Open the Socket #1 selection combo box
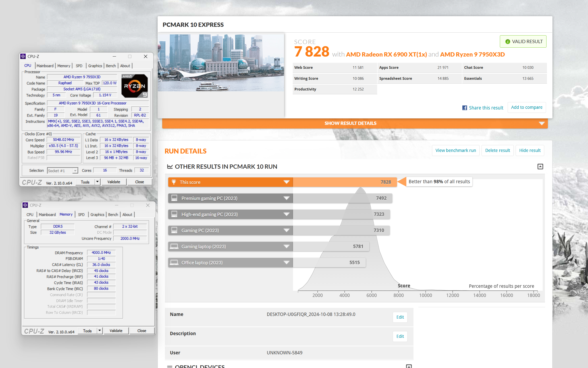 click(x=62, y=171)
